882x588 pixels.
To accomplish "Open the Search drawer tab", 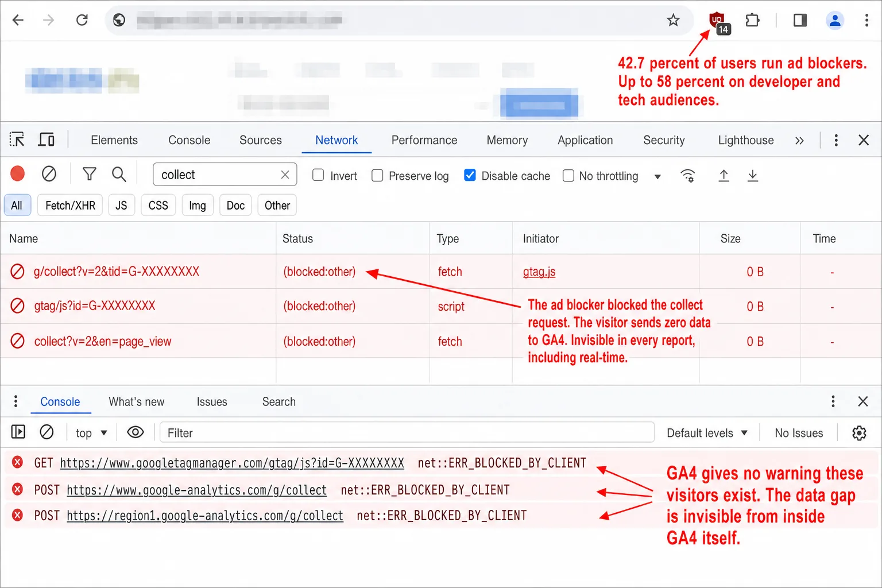I will (279, 401).
